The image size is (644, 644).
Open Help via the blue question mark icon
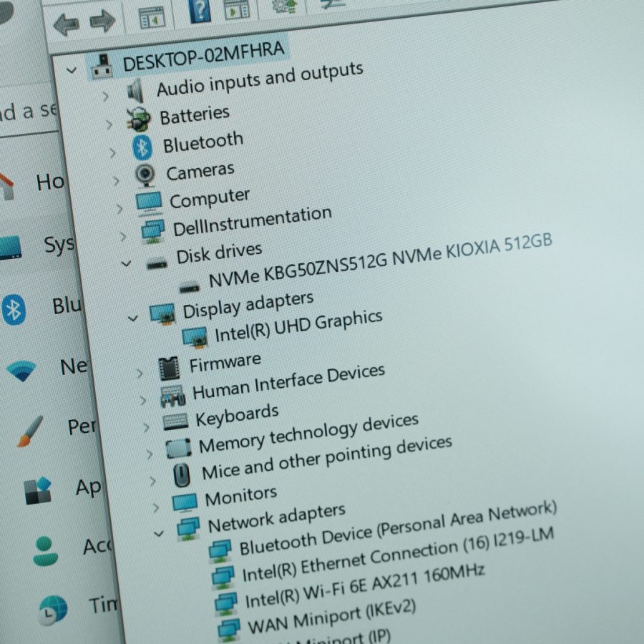tap(200, 11)
